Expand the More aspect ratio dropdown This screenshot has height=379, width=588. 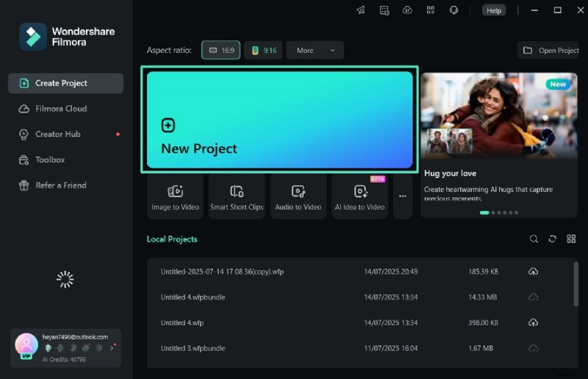pyautogui.click(x=315, y=50)
